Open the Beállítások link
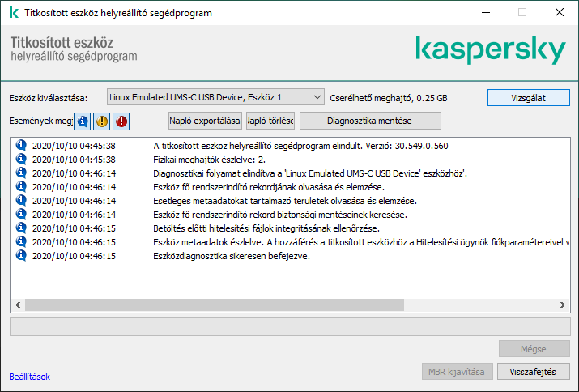 point(29,377)
